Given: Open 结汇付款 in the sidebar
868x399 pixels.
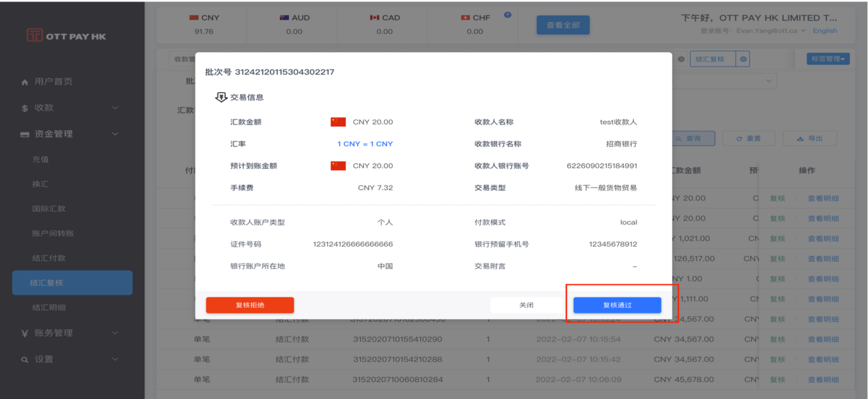Looking at the screenshot, I should pos(49,258).
